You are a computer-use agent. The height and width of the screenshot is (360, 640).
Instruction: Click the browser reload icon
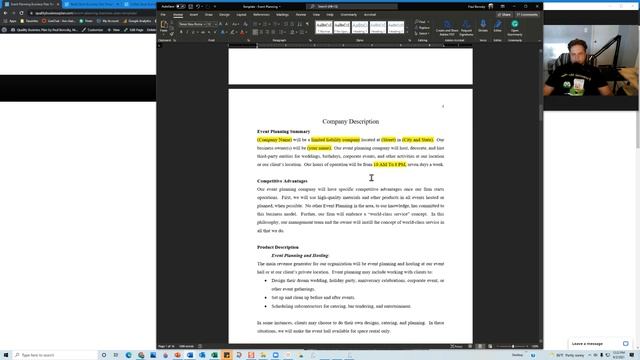click(x=21, y=13)
